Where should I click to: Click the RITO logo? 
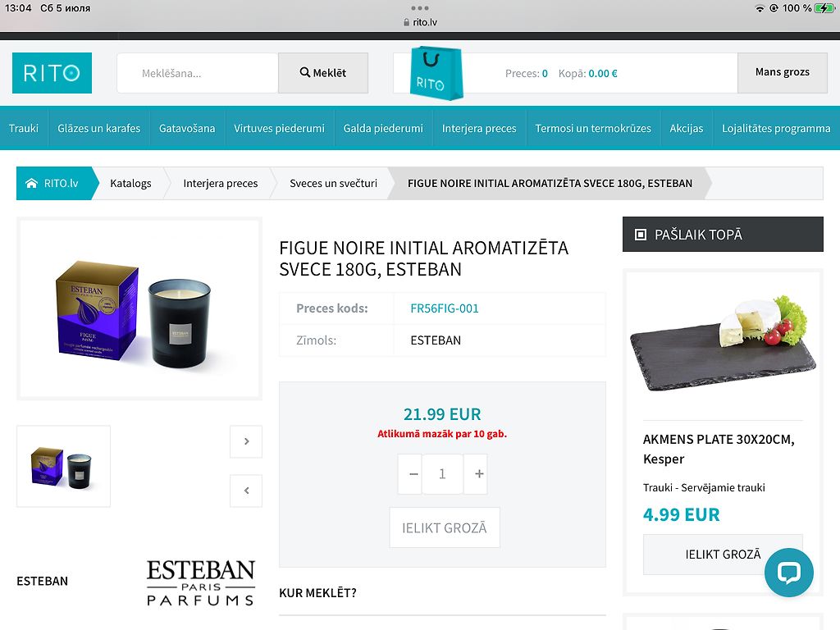[x=52, y=73]
